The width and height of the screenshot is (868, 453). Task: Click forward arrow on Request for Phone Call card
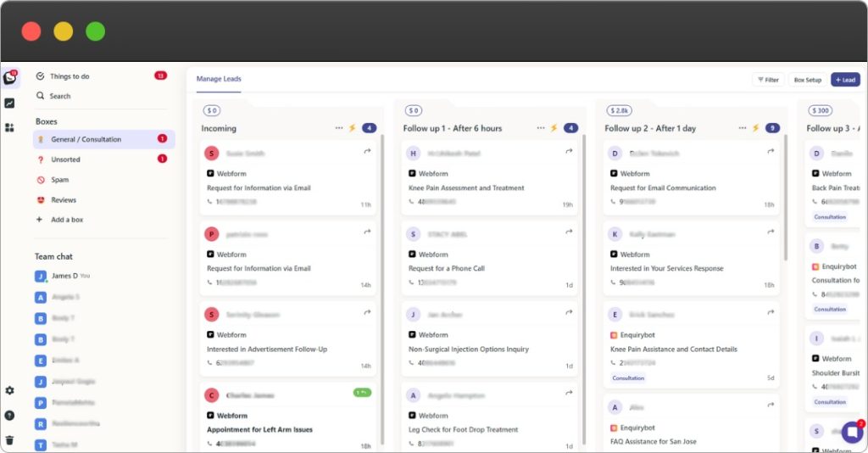pyautogui.click(x=569, y=232)
